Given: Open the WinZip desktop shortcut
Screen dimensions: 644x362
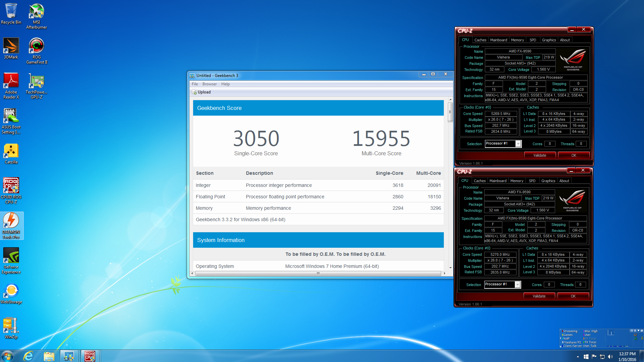Looking at the screenshot, I should 11,328.
